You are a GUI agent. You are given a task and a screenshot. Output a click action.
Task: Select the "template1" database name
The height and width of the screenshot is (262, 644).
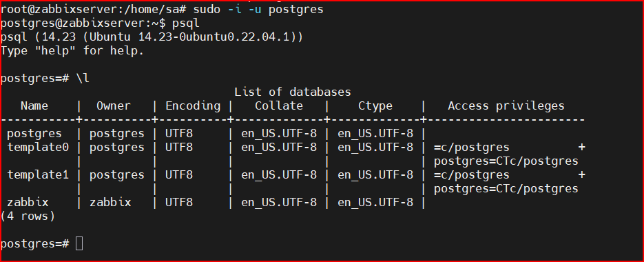click(x=38, y=175)
